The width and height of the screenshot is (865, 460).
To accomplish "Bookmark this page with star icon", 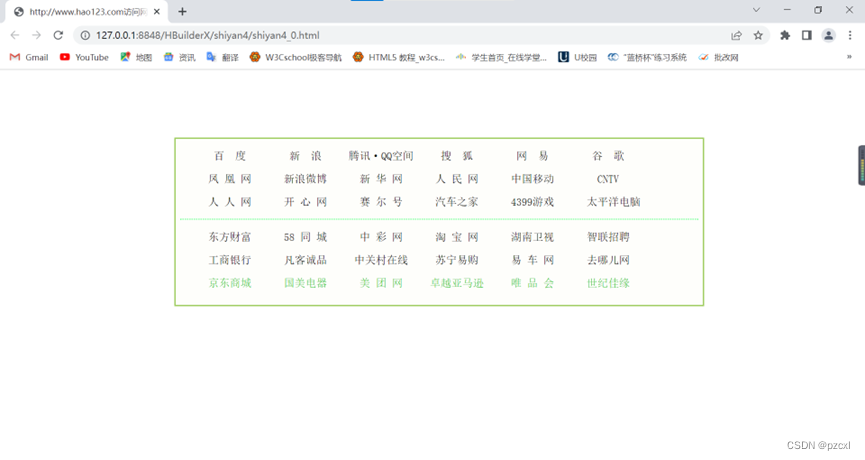I will point(758,35).
